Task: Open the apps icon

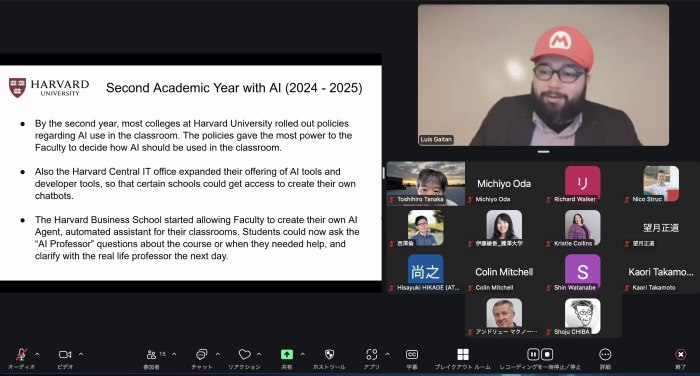Action: (371, 355)
